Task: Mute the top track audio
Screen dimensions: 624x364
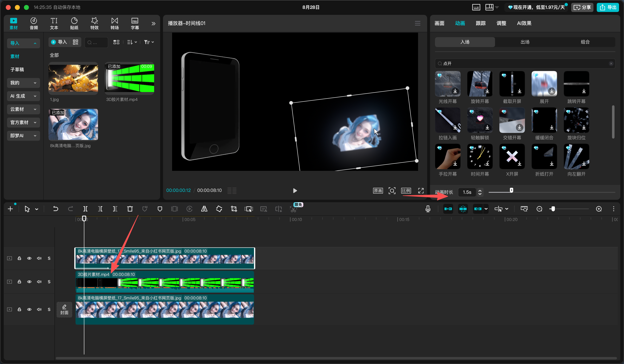Action: [x=39, y=258]
